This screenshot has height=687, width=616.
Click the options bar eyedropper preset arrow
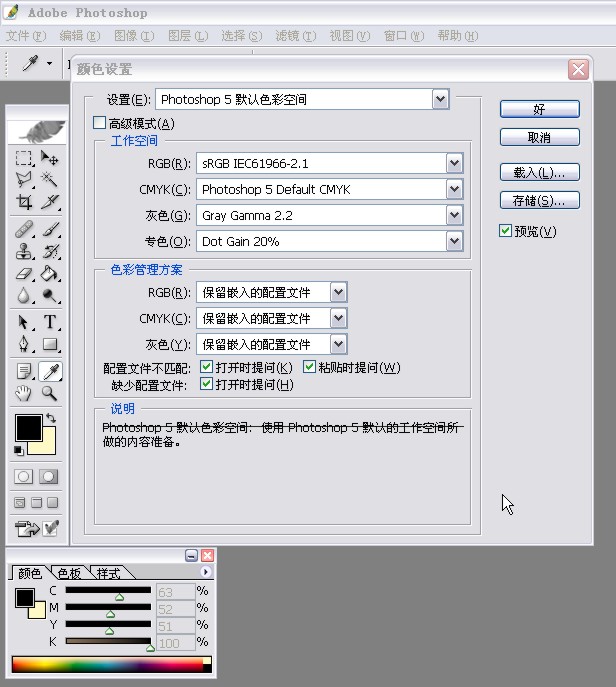(x=50, y=64)
